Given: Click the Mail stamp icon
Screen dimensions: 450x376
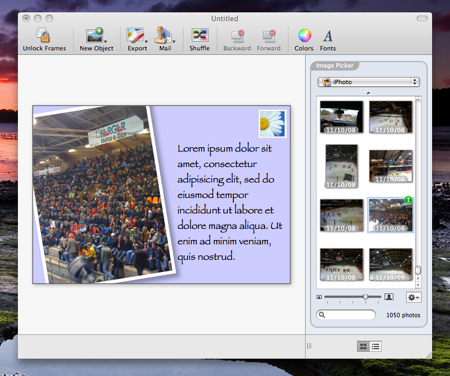Looking at the screenshot, I should click(x=163, y=35).
